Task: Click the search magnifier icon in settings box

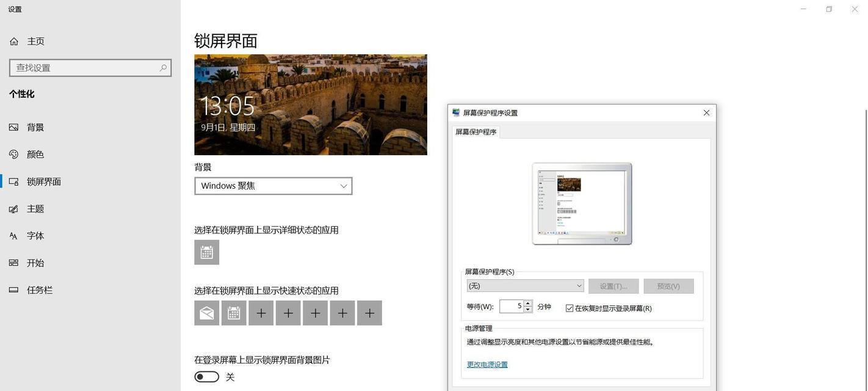Action: pos(163,68)
